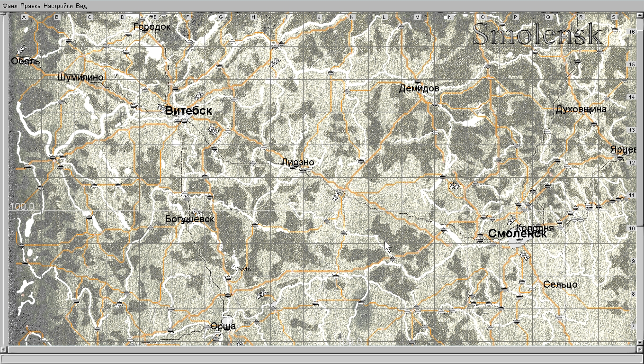The height and width of the screenshot is (364, 644).
Task: Select the Шумилино town label
Action: pos(80,77)
